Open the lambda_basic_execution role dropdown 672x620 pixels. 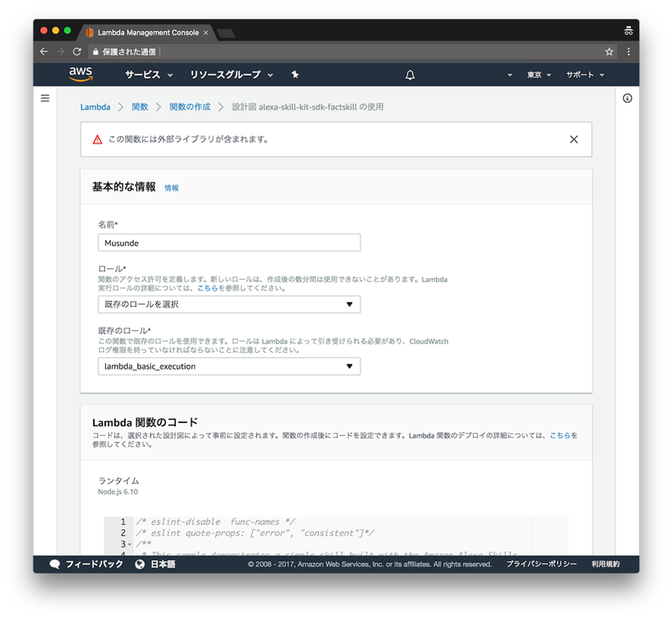tap(229, 366)
